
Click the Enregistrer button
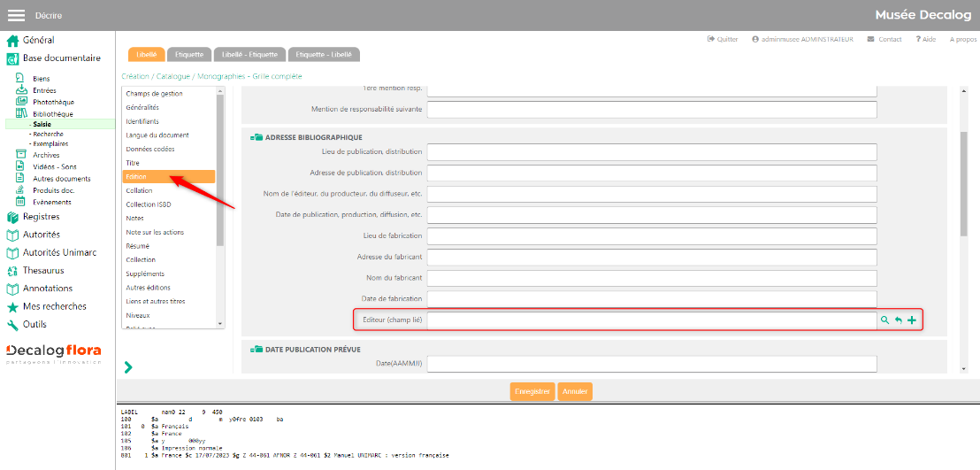[x=532, y=391]
